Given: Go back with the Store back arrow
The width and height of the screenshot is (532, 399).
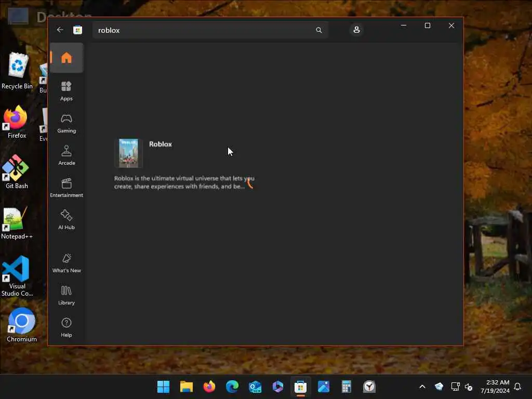Looking at the screenshot, I should pyautogui.click(x=60, y=30).
